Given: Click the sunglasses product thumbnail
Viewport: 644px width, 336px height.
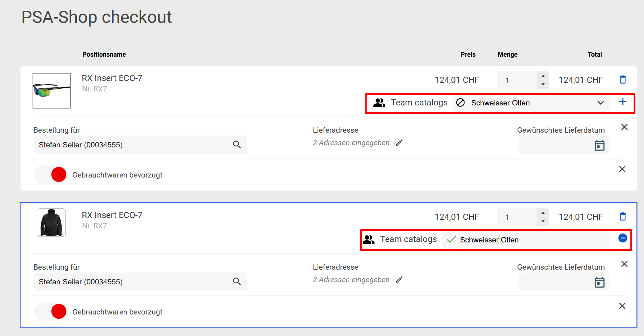Looking at the screenshot, I should pos(52,91).
